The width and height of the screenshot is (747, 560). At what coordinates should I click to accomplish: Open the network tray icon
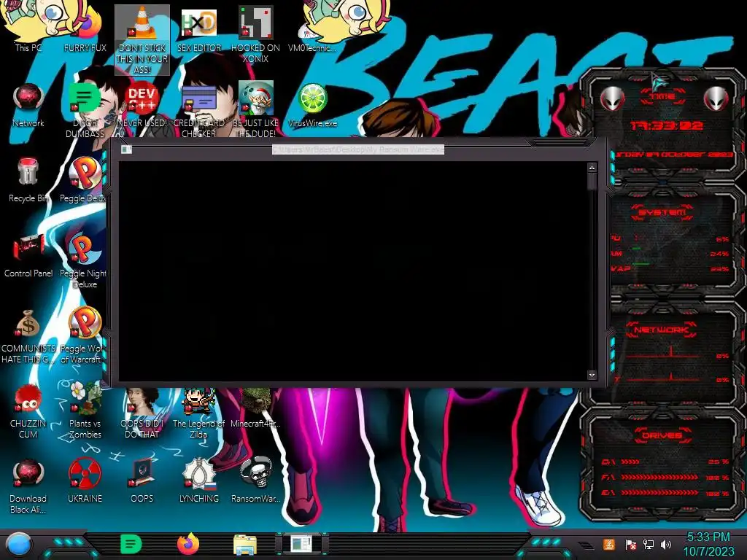(648, 545)
